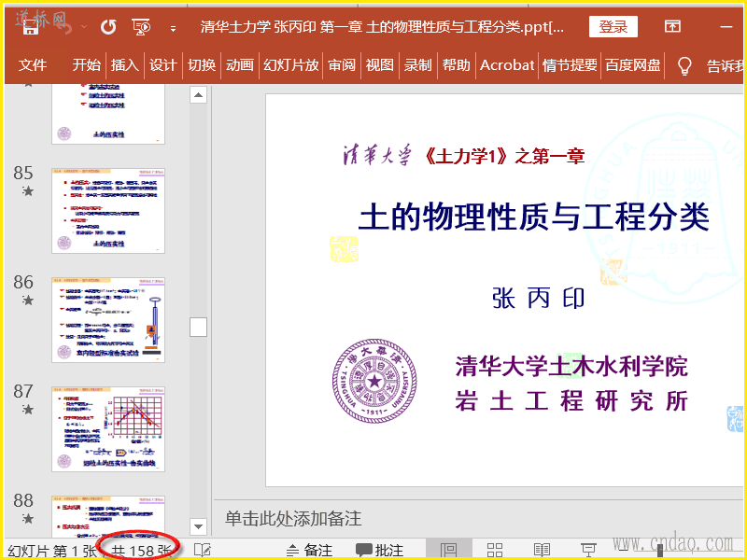Click the Save icon in quick access toolbar
747x560 pixels.
30,28
